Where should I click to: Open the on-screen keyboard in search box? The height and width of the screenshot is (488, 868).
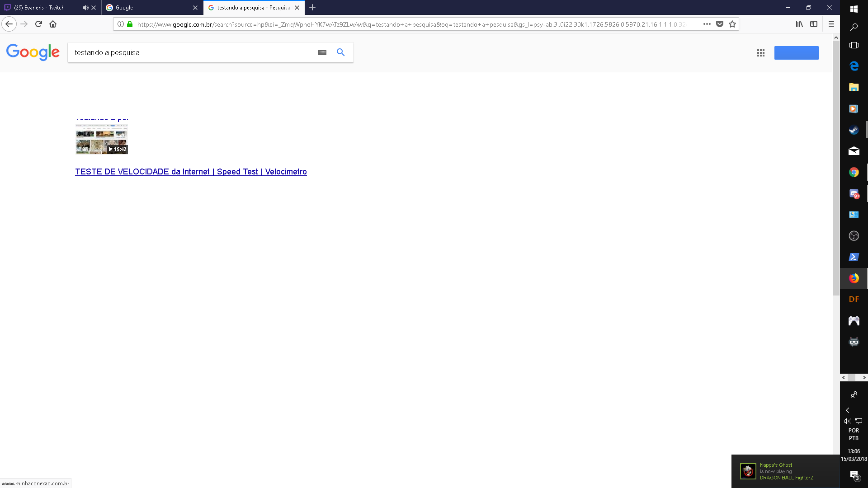[322, 52]
